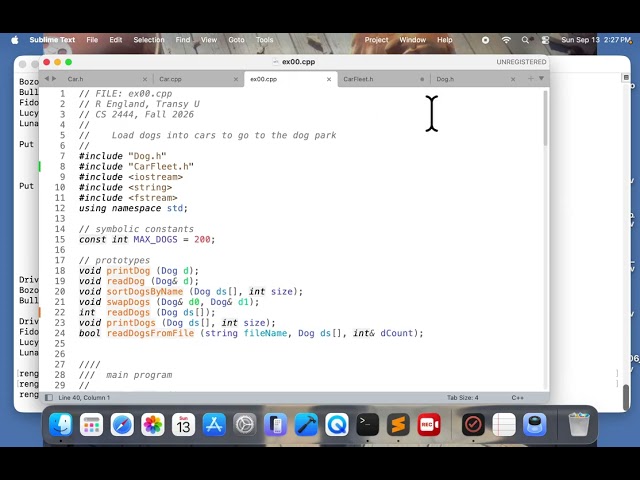Open Finder from the Dock
Image resolution: width=640 pixels, height=480 pixels.
point(61,425)
